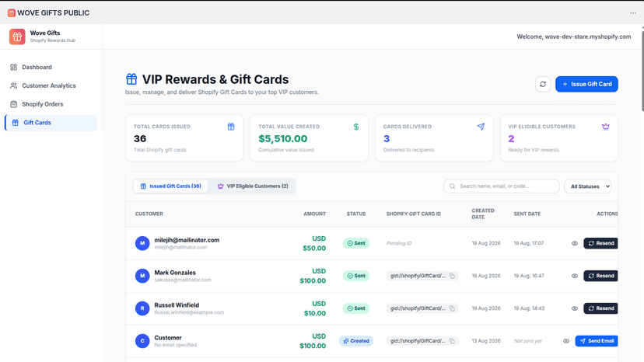This screenshot has width=644, height=362.
Task: Click paper plane icon in Cards Delivered card
Action: tap(481, 127)
